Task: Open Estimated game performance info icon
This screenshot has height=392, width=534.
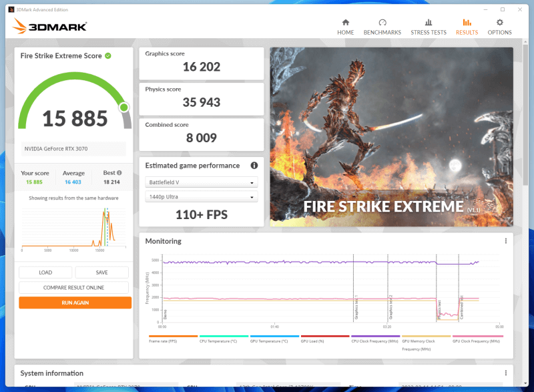Action: [254, 166]
